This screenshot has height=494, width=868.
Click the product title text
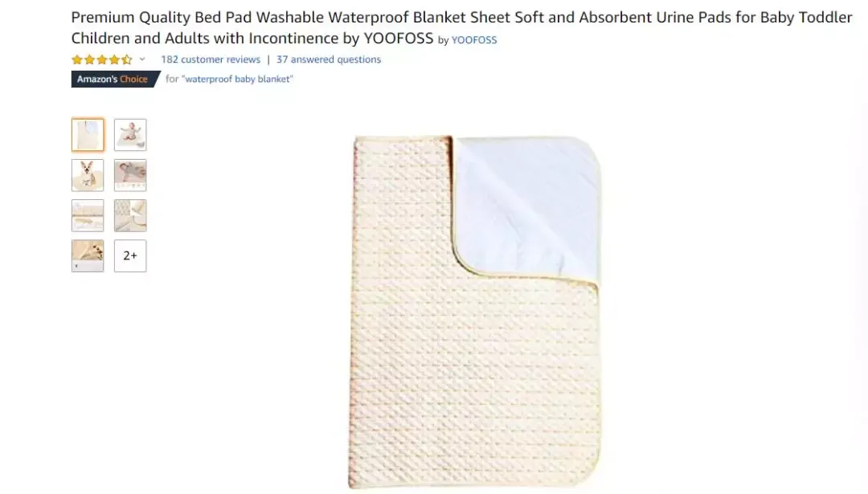(x=461, y=27)
